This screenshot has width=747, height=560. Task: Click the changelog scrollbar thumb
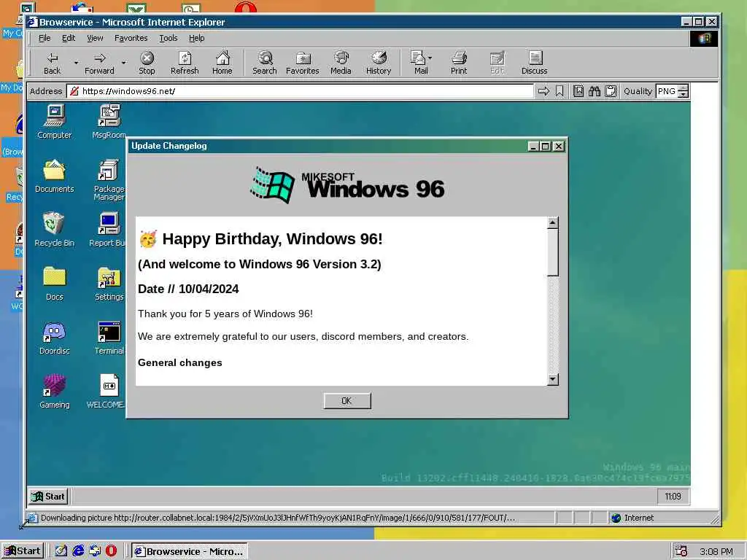[x=553, y=252]
